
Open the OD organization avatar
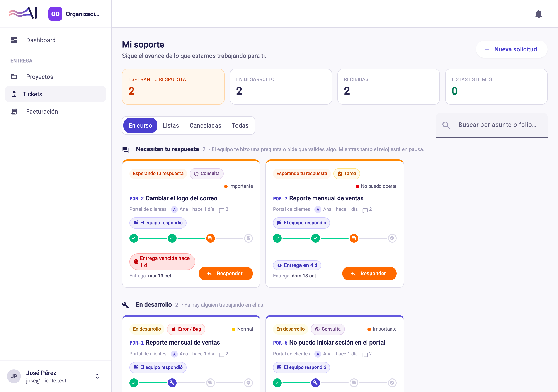tap(55, 14)
